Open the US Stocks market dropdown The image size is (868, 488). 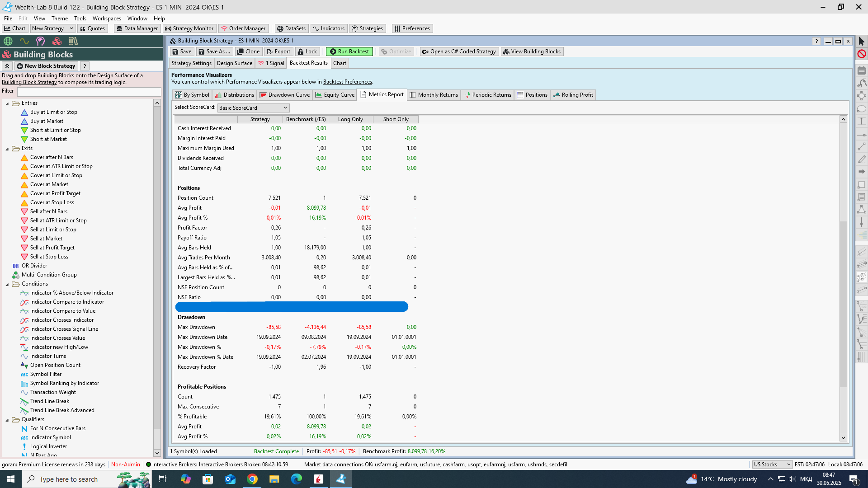[772, 465]
